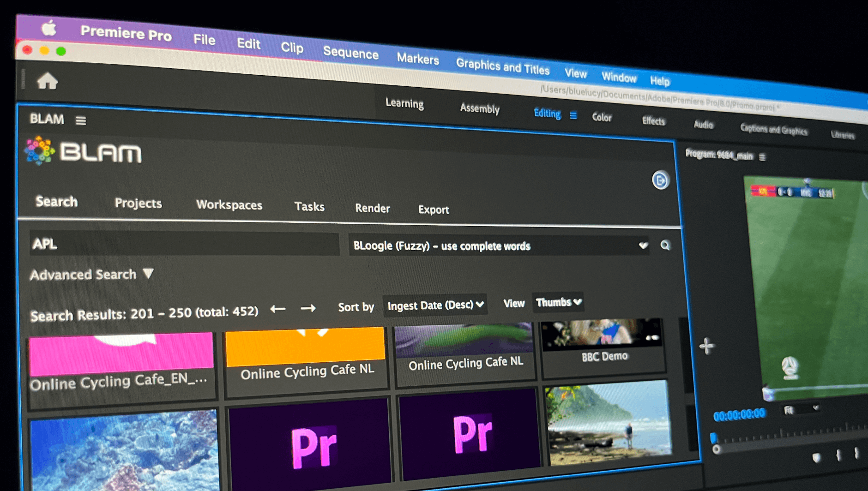Open the Help menu
This screenshot has height=491, width=868.
coord(660,81)
